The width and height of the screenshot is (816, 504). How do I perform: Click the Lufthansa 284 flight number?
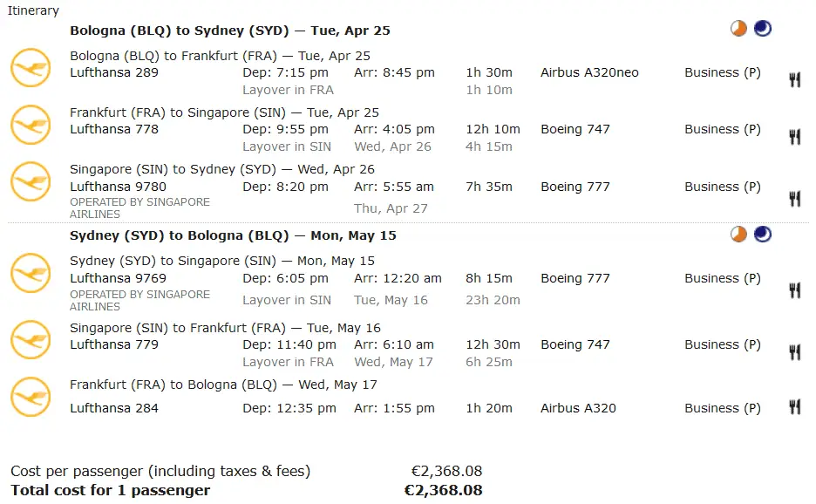pos(114,408)
